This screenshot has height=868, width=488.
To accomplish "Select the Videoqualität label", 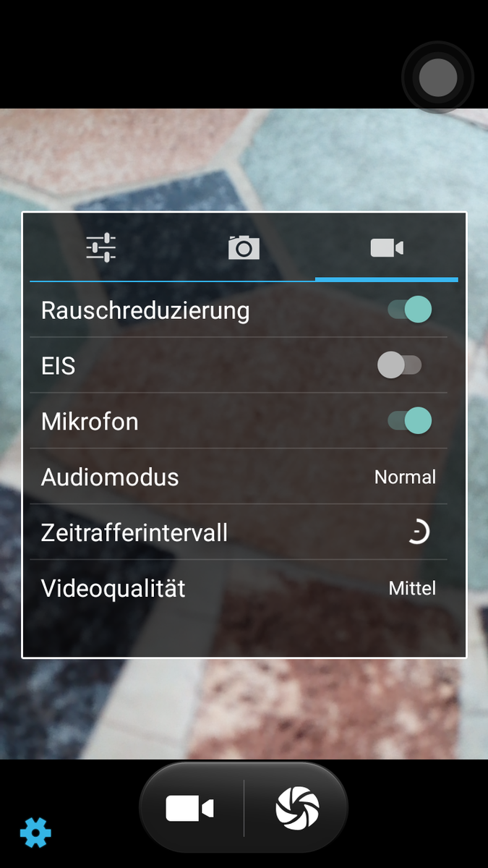I will coord(114,589).
